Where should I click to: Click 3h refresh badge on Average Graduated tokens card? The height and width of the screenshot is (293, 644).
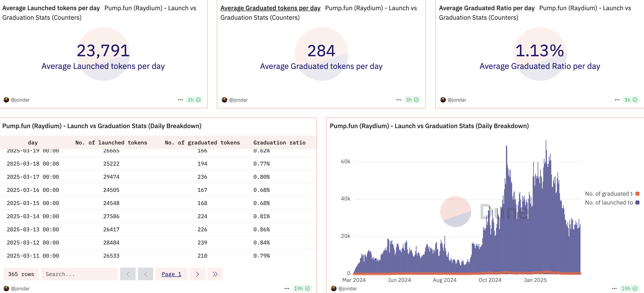[412, 100]
